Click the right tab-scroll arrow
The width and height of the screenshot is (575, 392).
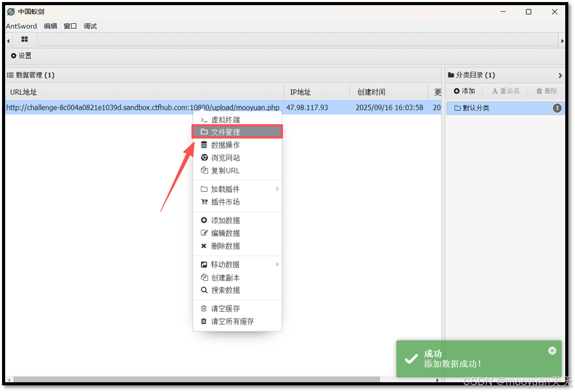point(562,41)
